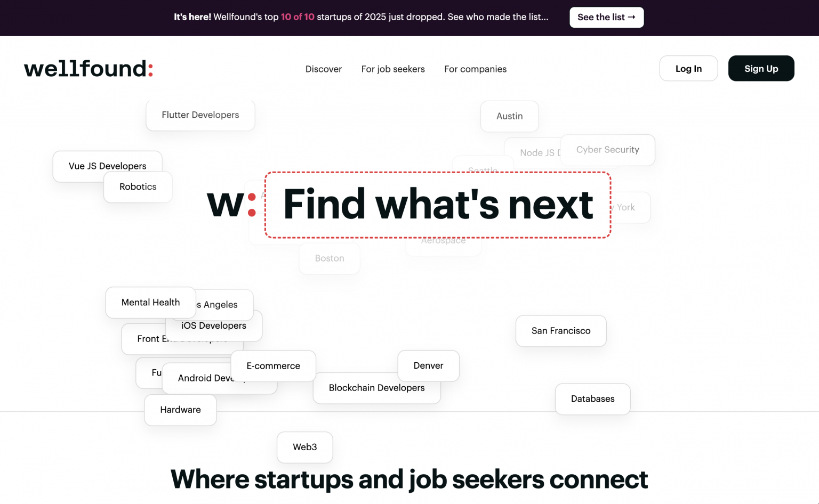Click the Cyber Security tag

click(607, 150)
